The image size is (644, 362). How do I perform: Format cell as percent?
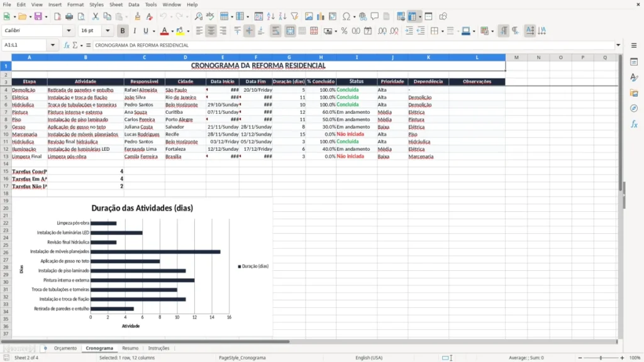(344, 31)
